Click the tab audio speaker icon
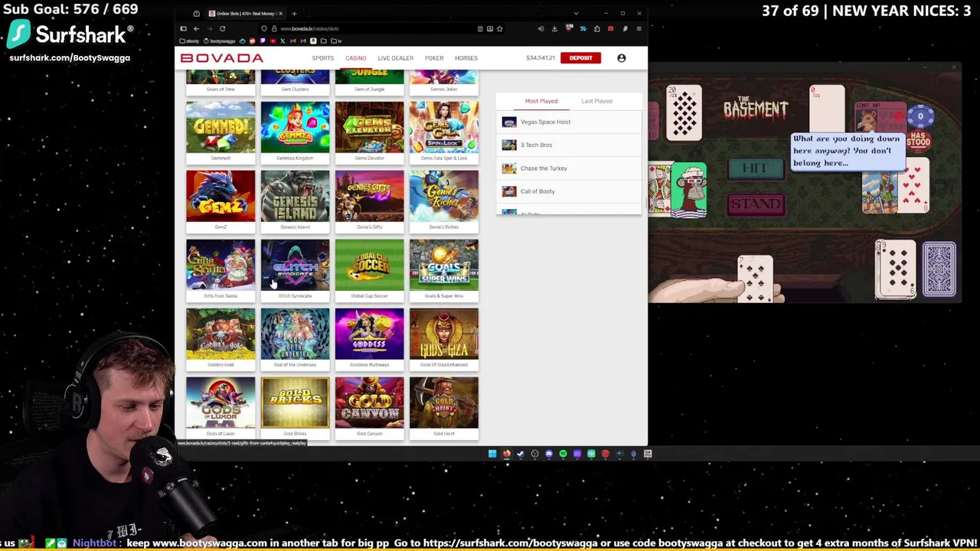This screenshot has height=551, width=980. [541, 29]
